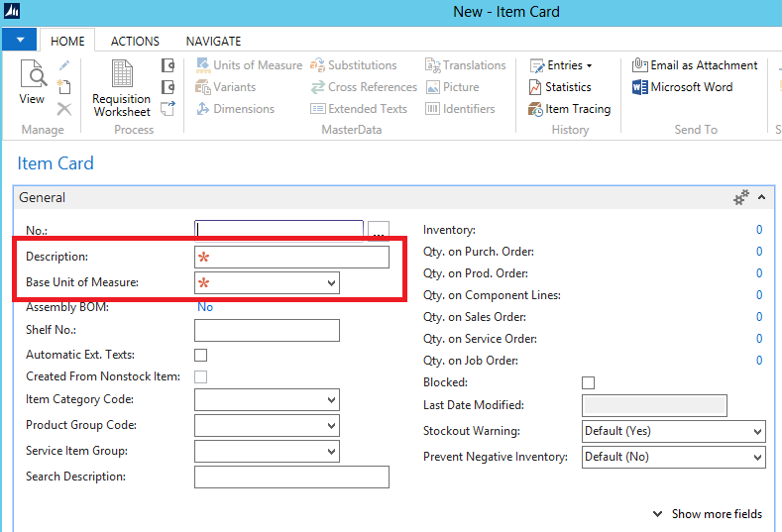782x532 pixels.
Task: Collapse the General FastTab
Action: pyautogui.click(x=761, y=197)
